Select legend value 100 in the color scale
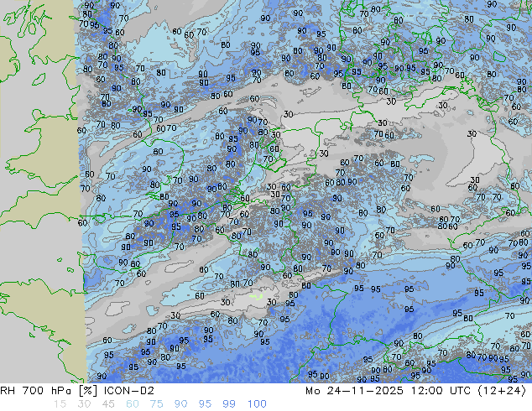 (257, 404)
